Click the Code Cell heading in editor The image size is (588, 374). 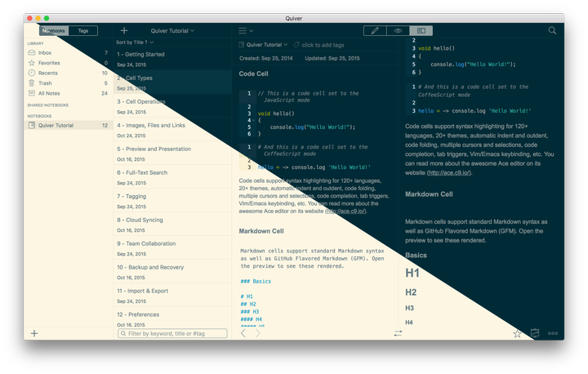tap(253, 73)
